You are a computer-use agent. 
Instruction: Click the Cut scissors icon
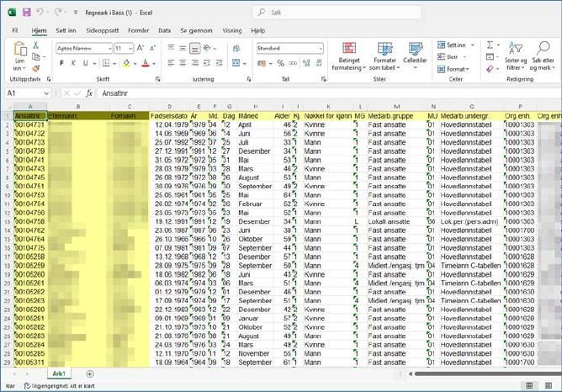pos(36,45)
